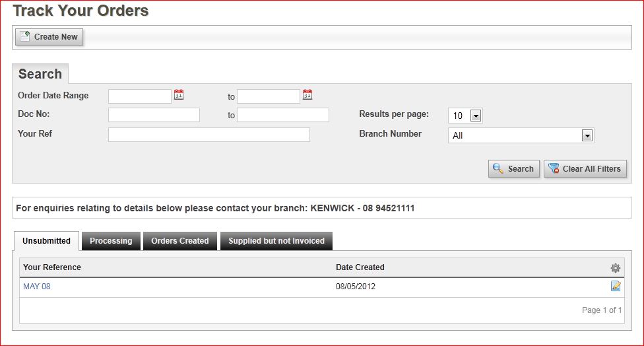
Task: Click the Order Date Range end field
Action: [269, 96]
